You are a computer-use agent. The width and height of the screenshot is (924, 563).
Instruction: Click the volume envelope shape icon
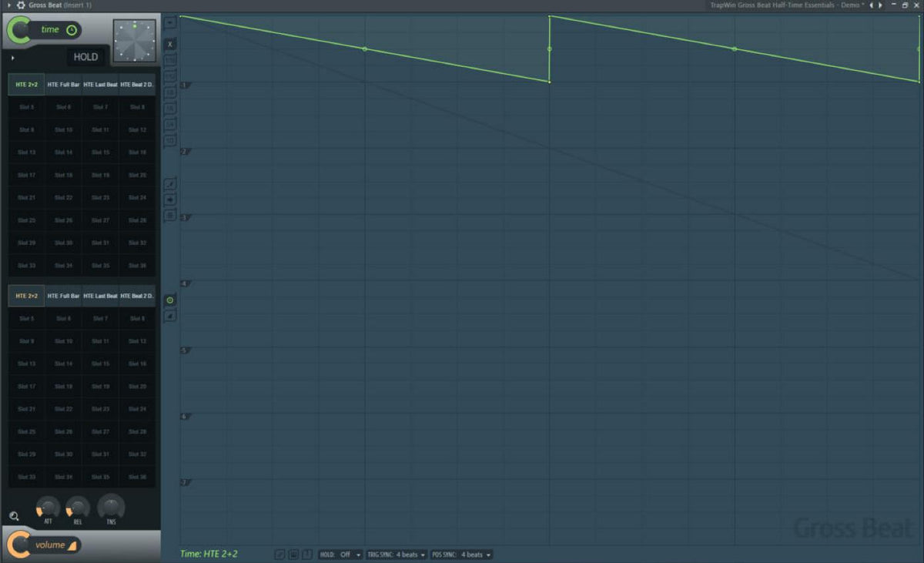click(x=72, y=546)
